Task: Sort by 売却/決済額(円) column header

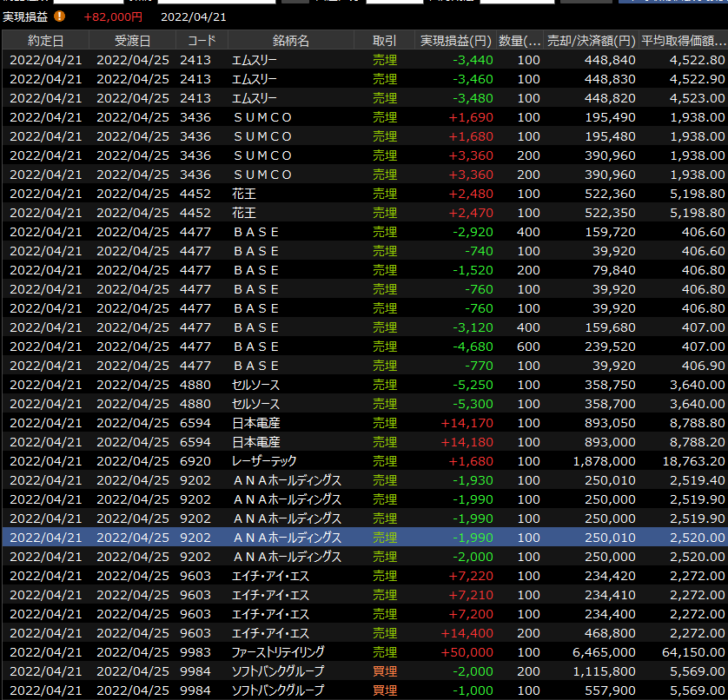Action: coord(591,41)
